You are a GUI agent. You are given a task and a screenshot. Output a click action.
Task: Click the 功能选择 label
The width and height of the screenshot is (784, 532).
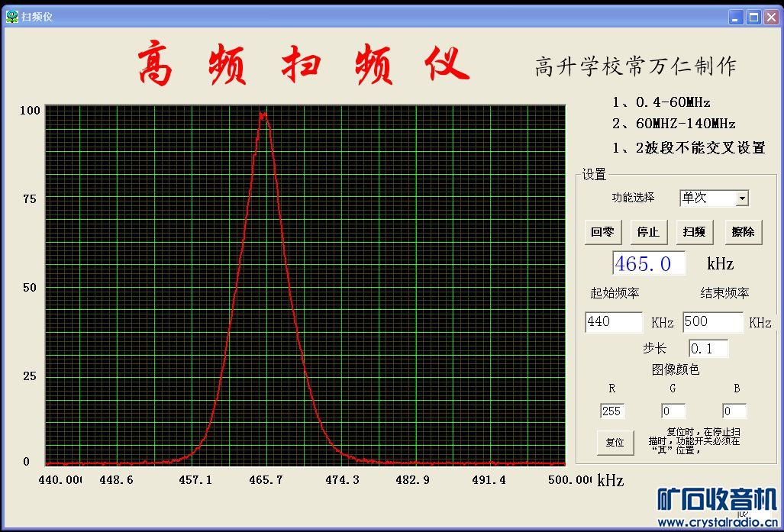[x=633, y=198]
